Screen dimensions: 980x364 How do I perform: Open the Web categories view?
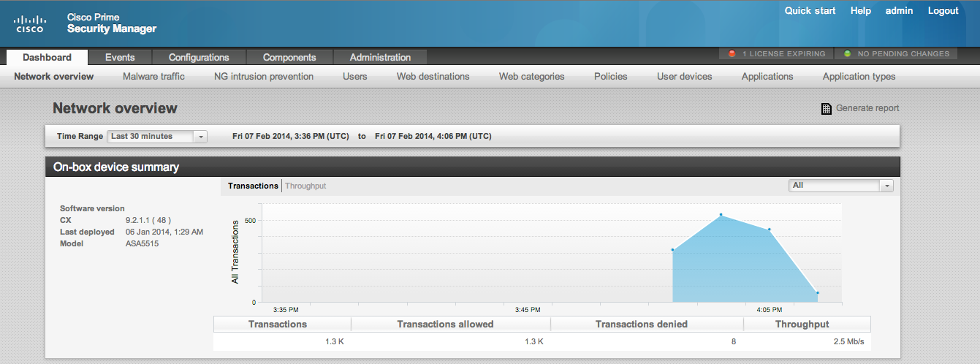(x=531, y=77)
